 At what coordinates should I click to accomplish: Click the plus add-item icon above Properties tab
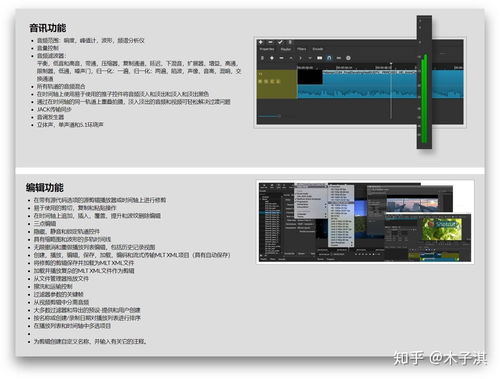click(x=261, y=42)
